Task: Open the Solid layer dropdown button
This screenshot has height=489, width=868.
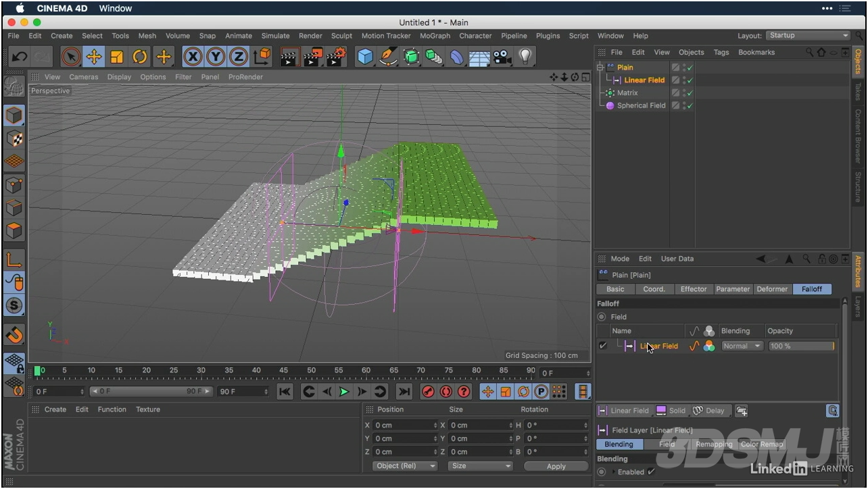Action: (671, 411)
